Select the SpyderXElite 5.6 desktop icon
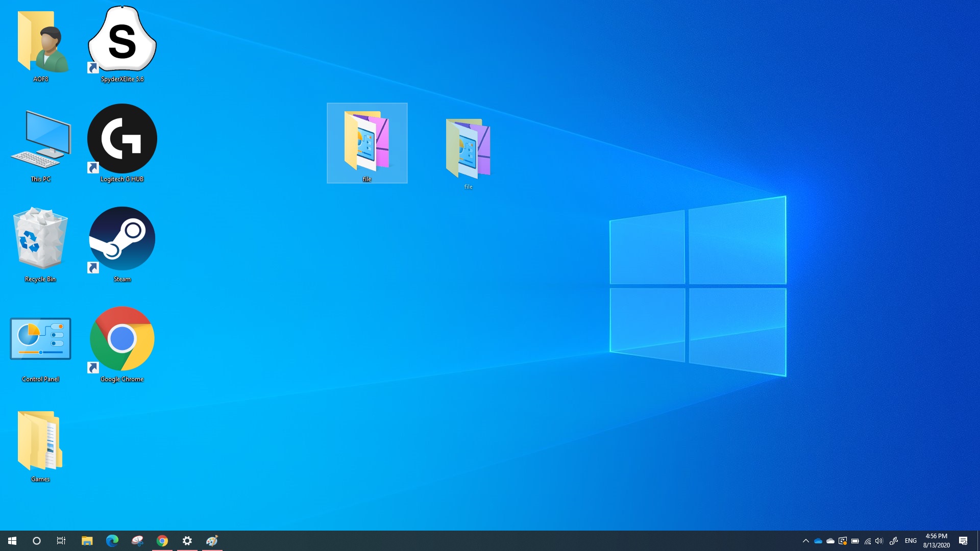Image resolution: width=980 pixels, height=551 pixels. coord(122,40)
